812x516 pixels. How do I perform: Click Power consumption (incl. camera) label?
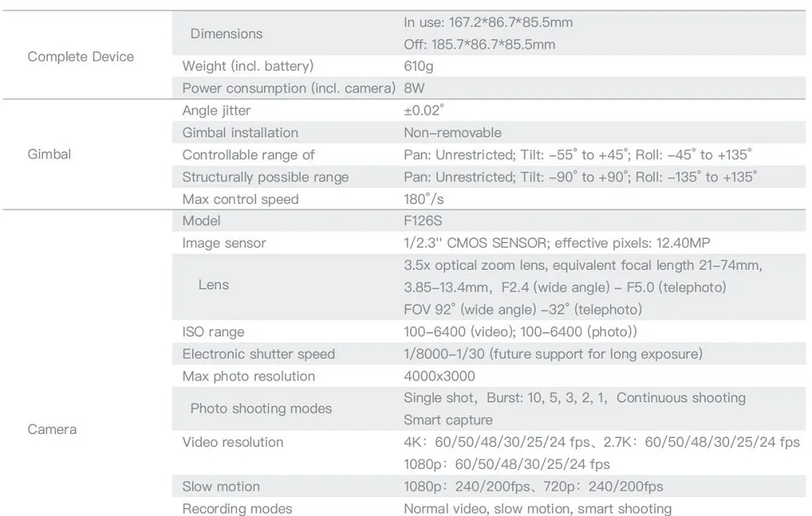[288, 88]
